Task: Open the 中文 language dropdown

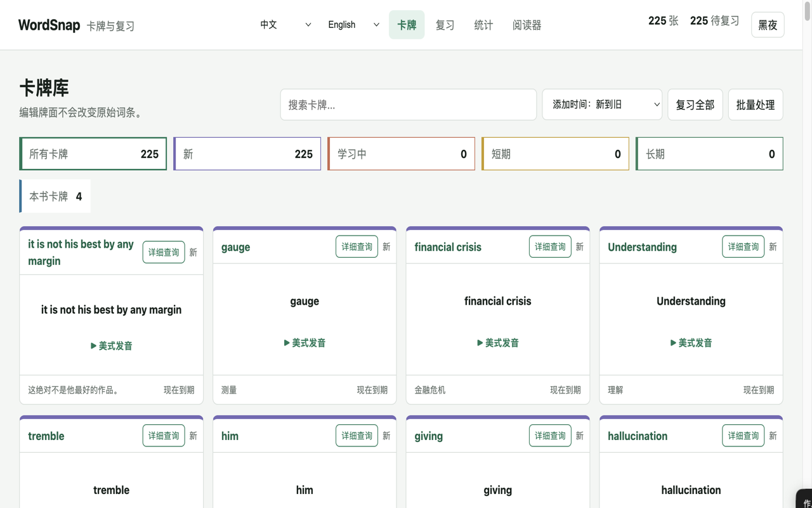Action: [x=285, y=25]
